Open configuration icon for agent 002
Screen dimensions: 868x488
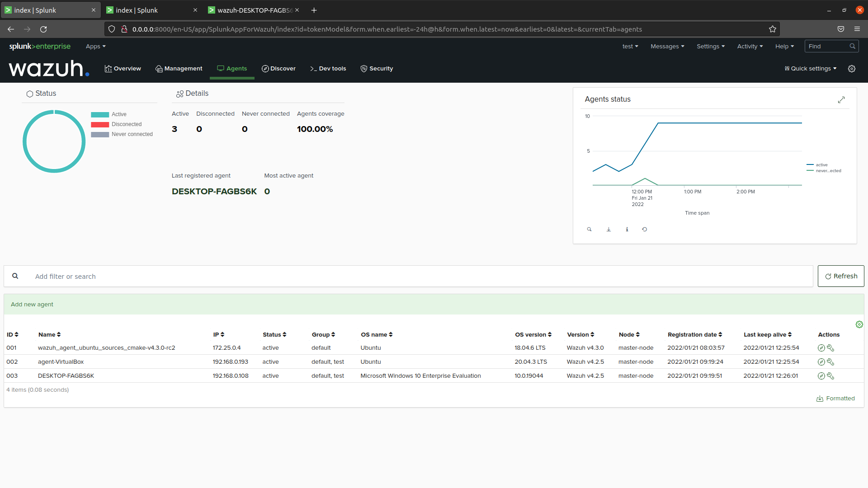830,362
